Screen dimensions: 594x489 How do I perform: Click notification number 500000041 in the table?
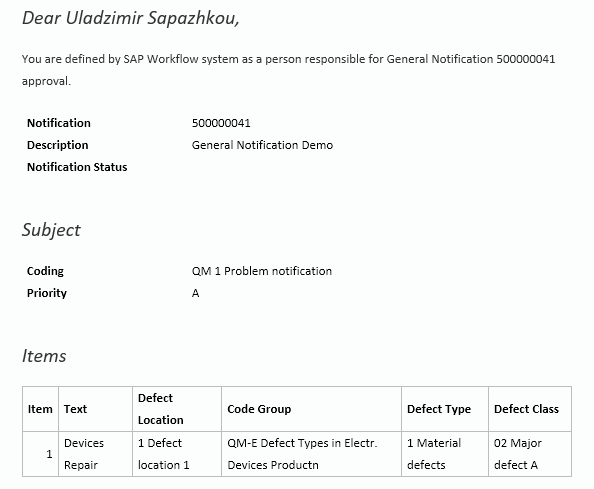[x=221, y=123]
